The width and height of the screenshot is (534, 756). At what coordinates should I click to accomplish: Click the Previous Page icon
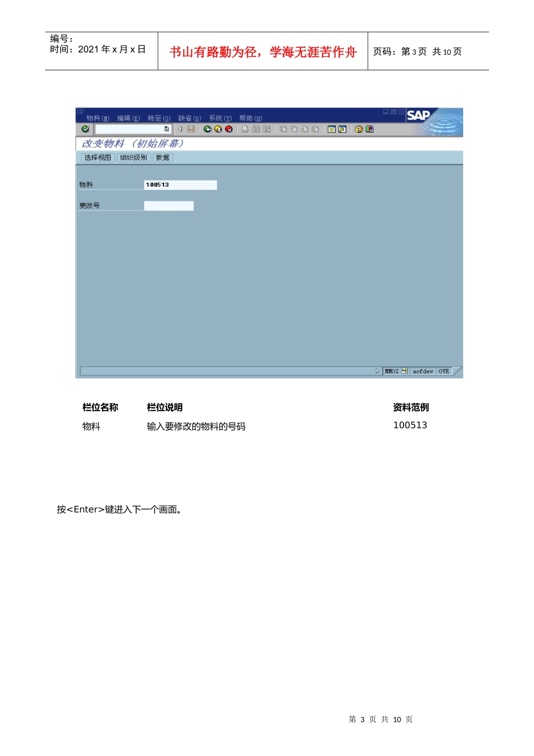(x=293, y=129)
